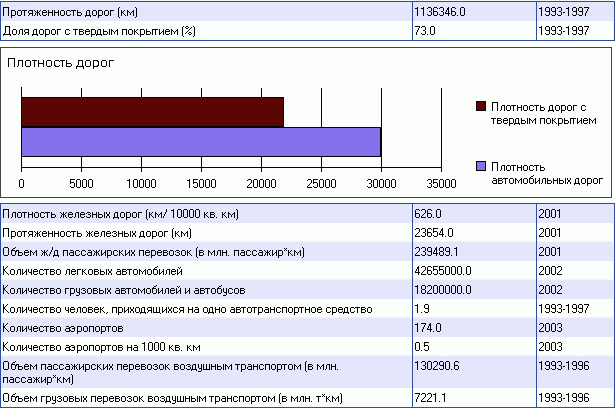Viewport: 615px width, 408px height.
Task: Click the purple legend color swatch
Action: coord(481,166)
